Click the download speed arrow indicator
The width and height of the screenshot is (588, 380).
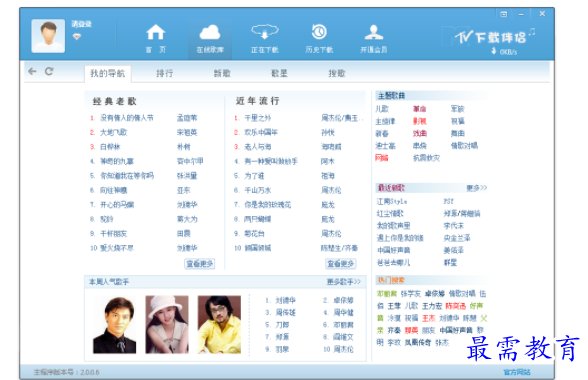coord(494,51)
